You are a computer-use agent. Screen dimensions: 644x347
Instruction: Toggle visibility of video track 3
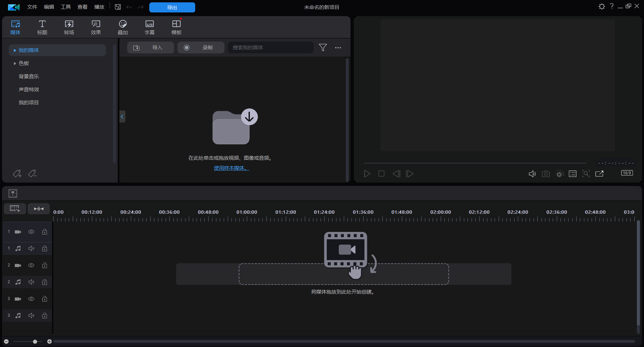coord(31,299)
